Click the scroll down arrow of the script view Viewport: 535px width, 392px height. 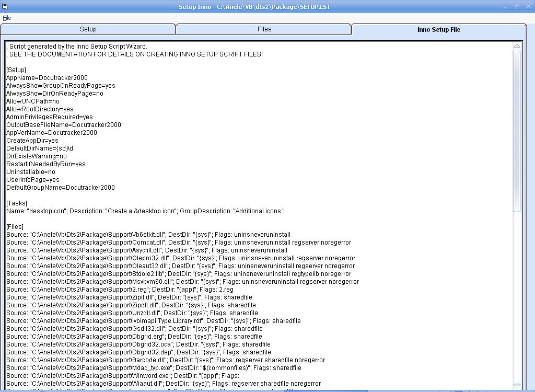pos(517,385)
